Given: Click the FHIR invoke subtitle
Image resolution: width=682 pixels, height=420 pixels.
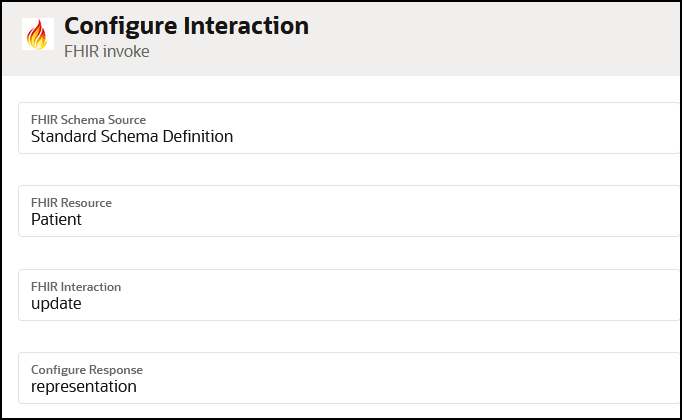Looking at the screenshot, I should pyautogui.click(x=107, y=51).
